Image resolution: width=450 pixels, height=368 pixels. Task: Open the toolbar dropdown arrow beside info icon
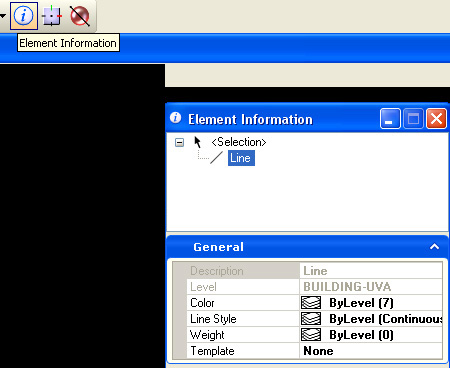pos(3,16)
